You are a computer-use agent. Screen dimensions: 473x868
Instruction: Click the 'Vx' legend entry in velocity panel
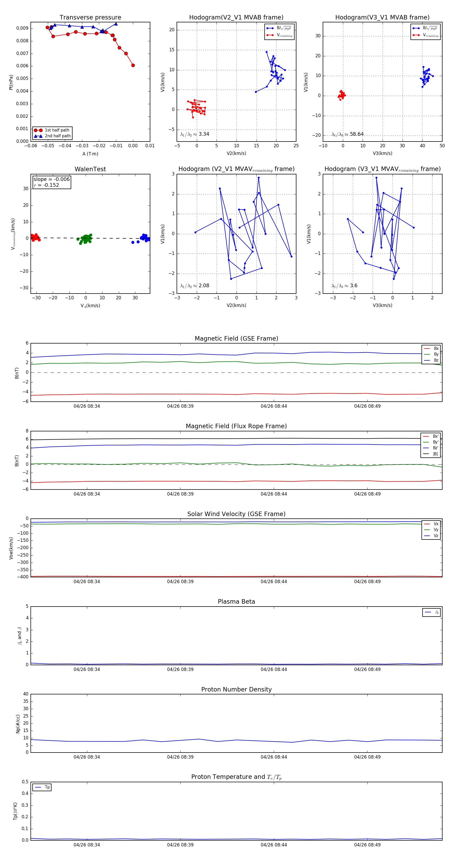[431, 524]
